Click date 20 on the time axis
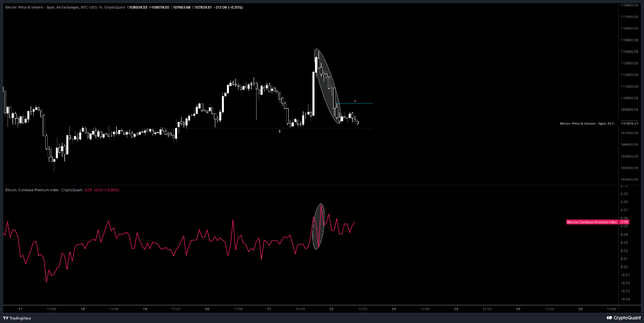The height and width of the screenshot is (323, 644). [207, 309]
